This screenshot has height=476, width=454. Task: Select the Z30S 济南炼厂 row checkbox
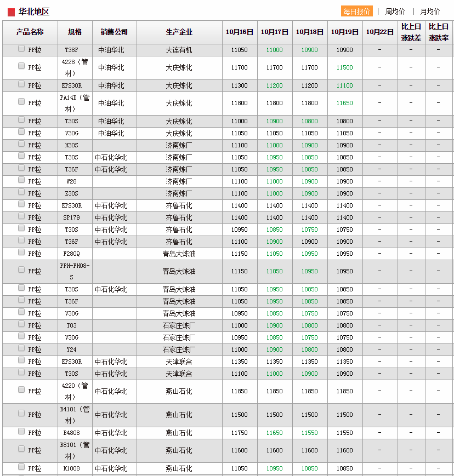(x=21, y=192)
